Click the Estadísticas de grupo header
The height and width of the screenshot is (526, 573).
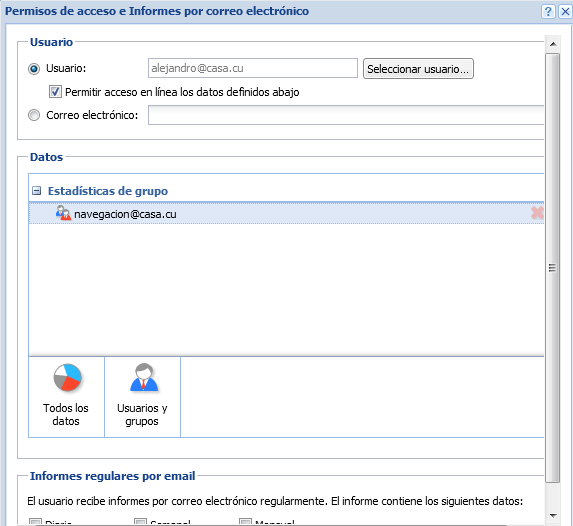(x=108, y=191)
